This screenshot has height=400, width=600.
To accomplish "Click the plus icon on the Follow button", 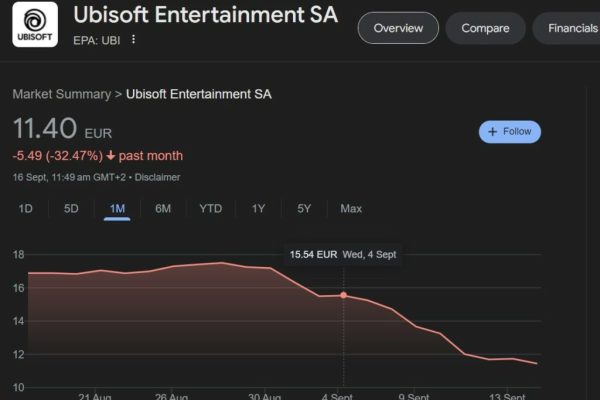I will click(x=492, y=132).
